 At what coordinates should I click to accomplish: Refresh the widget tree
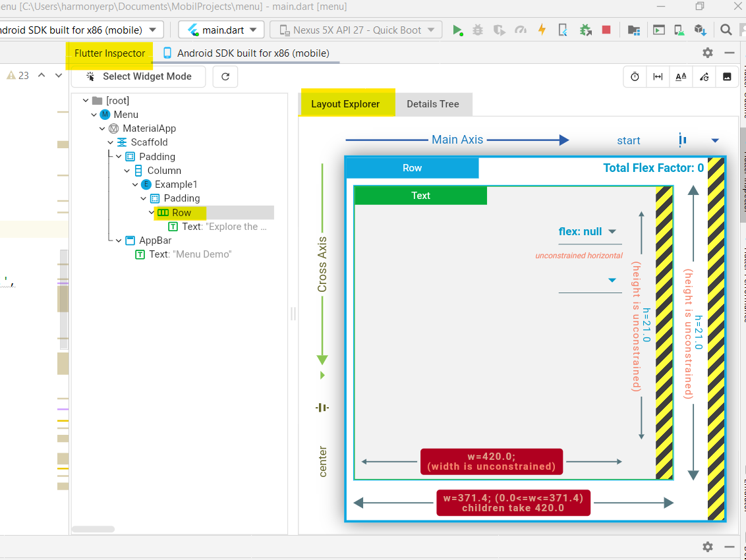225,76
